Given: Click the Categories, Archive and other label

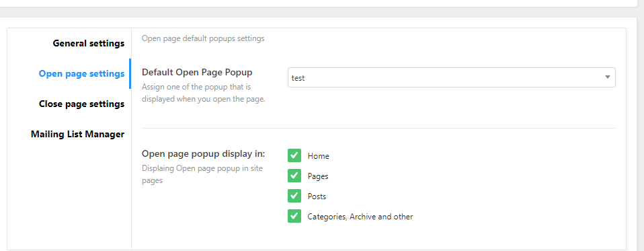Looking at the screenshot, I should click(x=360, y=217).
